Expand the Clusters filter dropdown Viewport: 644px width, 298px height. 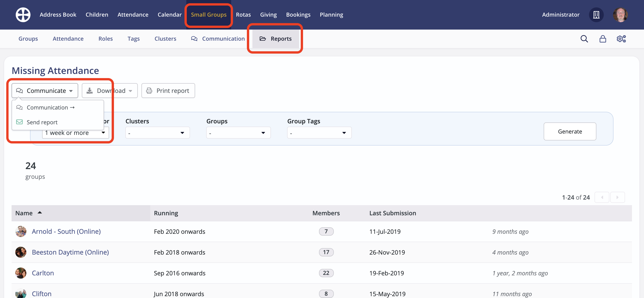[157, 133]
